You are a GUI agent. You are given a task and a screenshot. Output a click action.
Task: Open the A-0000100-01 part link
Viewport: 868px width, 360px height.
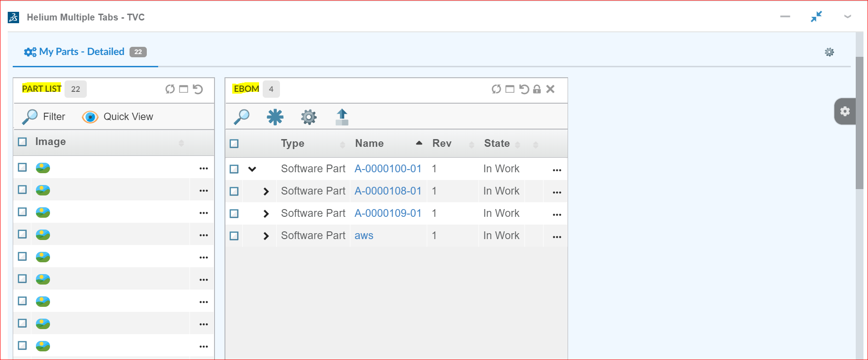tap(388, 169)
